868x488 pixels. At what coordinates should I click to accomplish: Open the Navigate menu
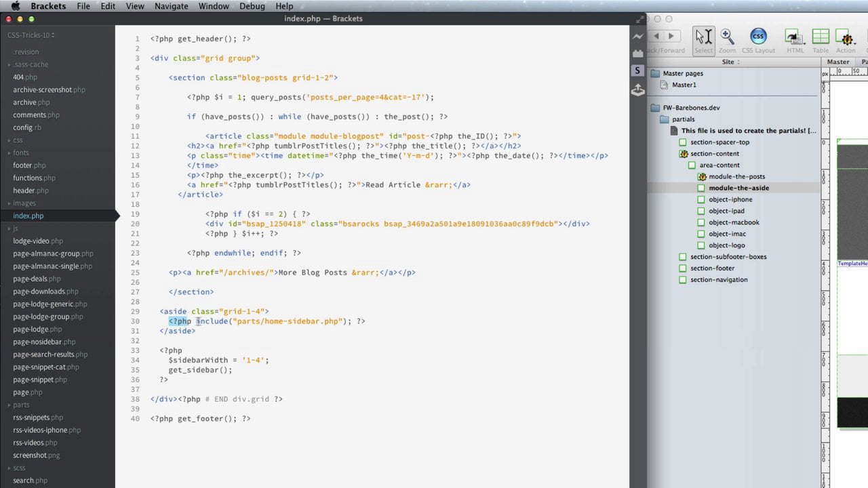[171, 6]
